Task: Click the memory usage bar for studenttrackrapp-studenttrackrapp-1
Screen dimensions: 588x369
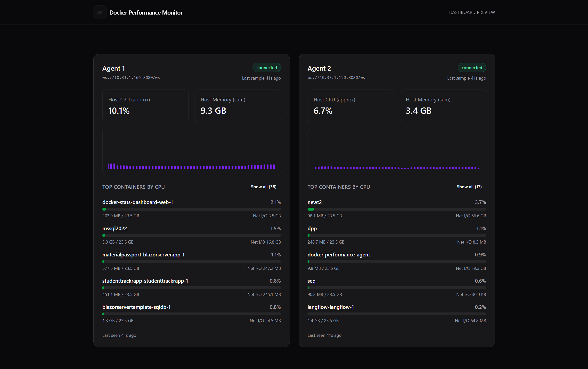Action: (192, 288)
